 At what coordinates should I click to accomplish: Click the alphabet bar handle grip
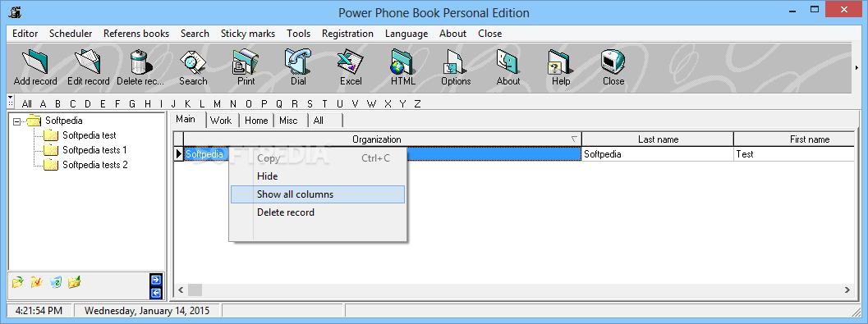point(11,102)
